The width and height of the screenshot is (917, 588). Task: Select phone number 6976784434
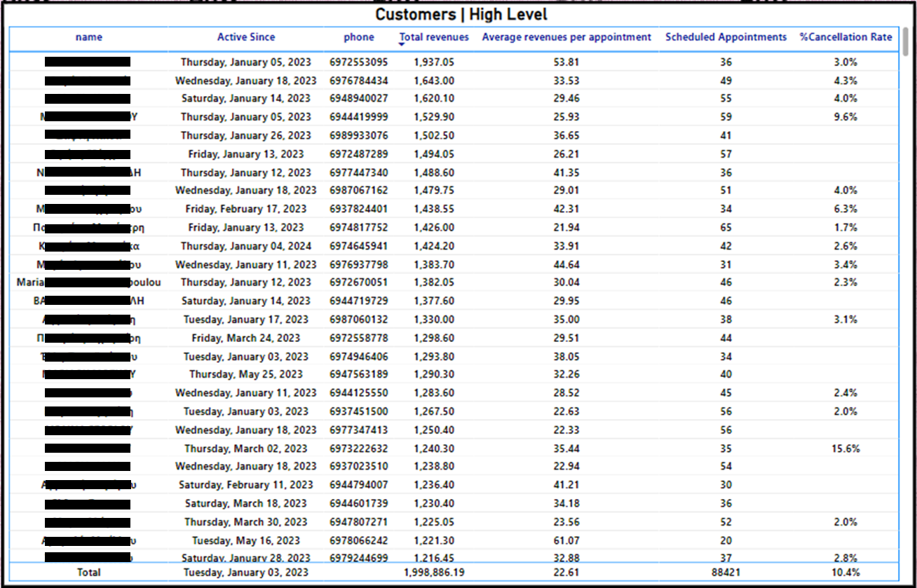358,81
